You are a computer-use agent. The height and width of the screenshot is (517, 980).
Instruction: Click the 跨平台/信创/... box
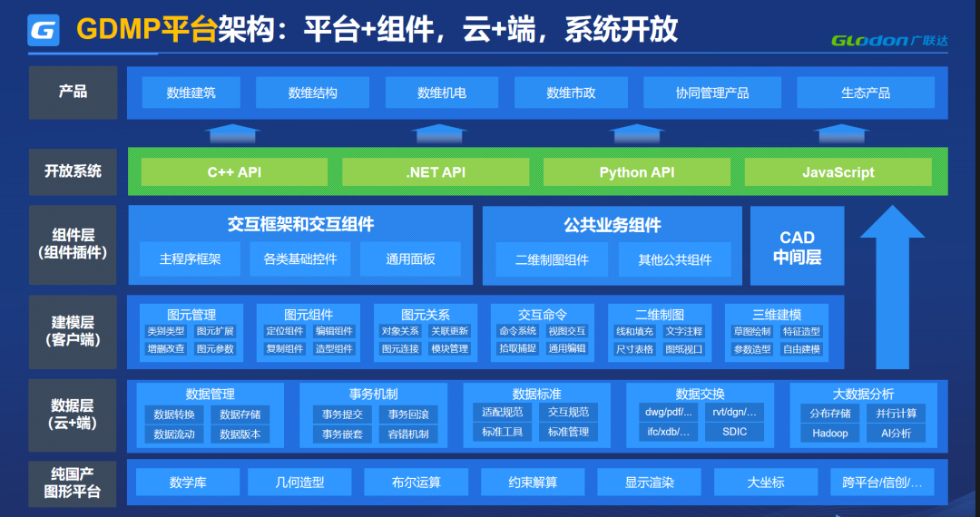click(882, 482)
